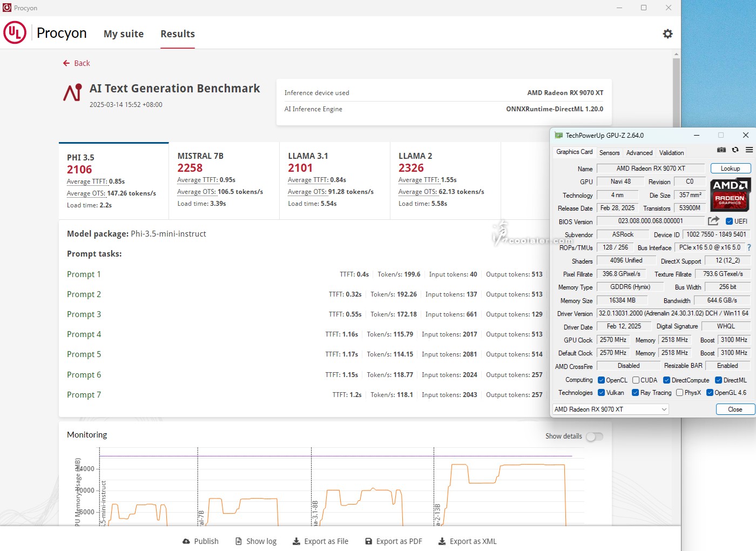Open the My suite tab

[x=124, y=33]
